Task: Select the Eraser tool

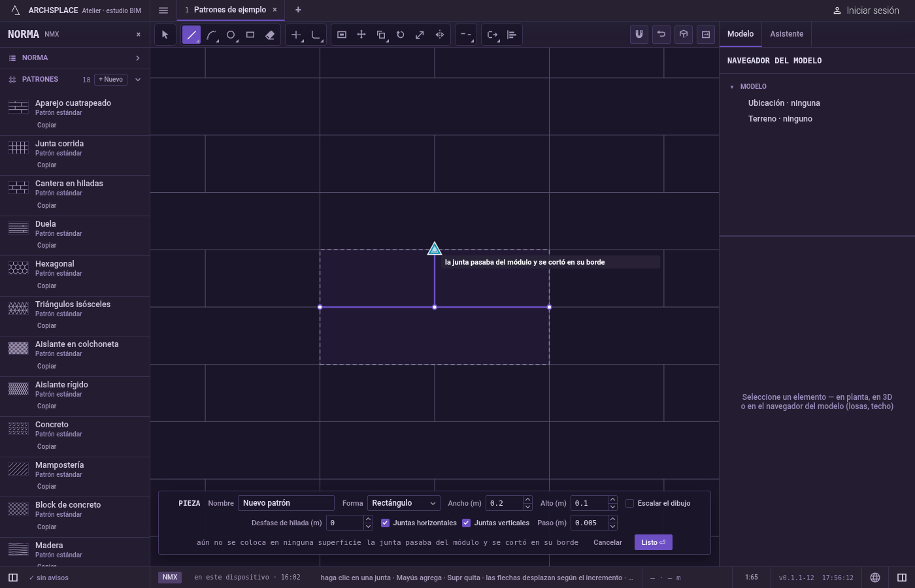Action: coord(270,35)
